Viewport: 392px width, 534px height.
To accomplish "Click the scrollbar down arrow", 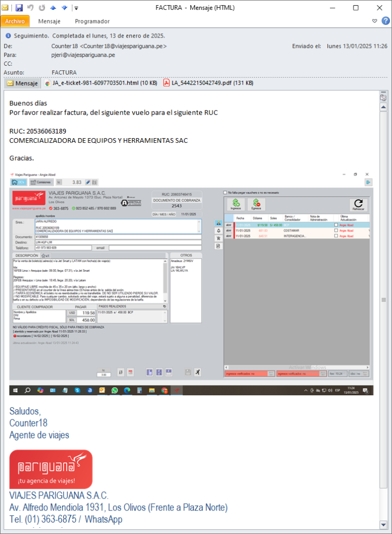I will pos(384,525).
